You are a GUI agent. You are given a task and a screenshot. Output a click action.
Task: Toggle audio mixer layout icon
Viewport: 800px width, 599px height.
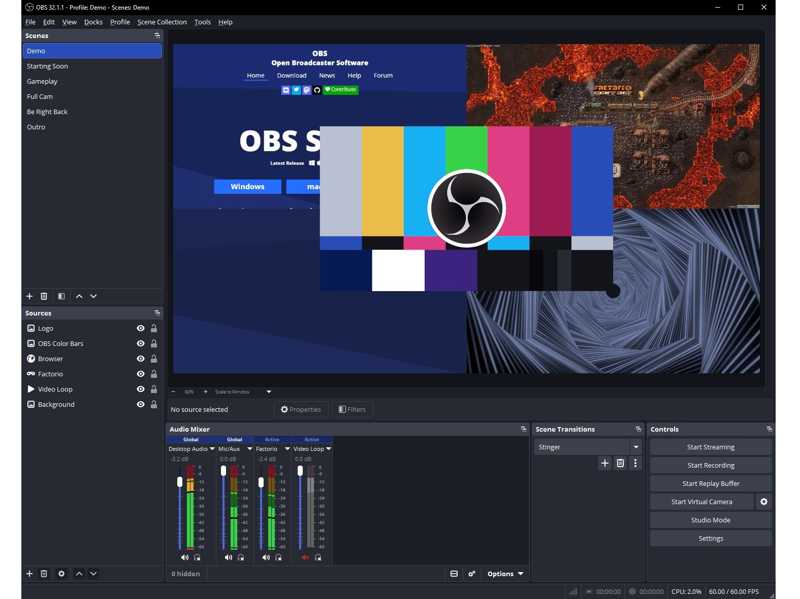coord(454,573)
